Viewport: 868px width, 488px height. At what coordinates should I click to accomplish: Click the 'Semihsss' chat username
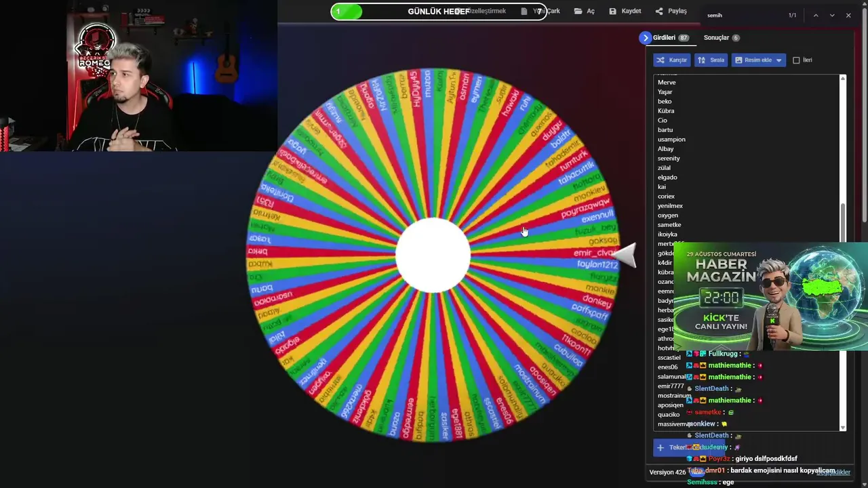[702, 483]
